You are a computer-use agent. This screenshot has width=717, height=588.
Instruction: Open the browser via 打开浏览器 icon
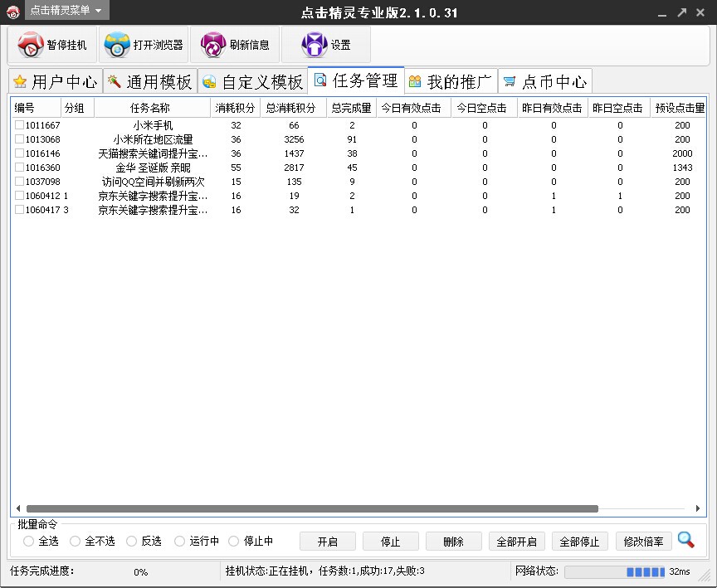pyautogui.click(x=119, y=44)
